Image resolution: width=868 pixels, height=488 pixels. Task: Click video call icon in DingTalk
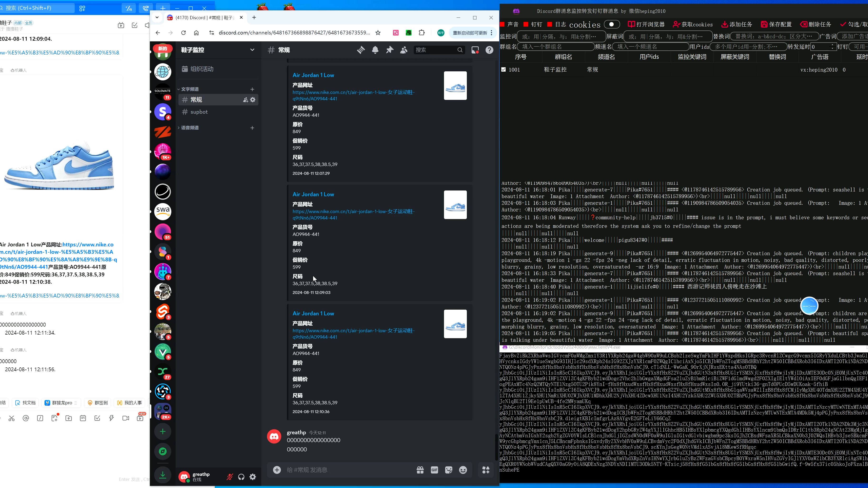tap(126, 418)
